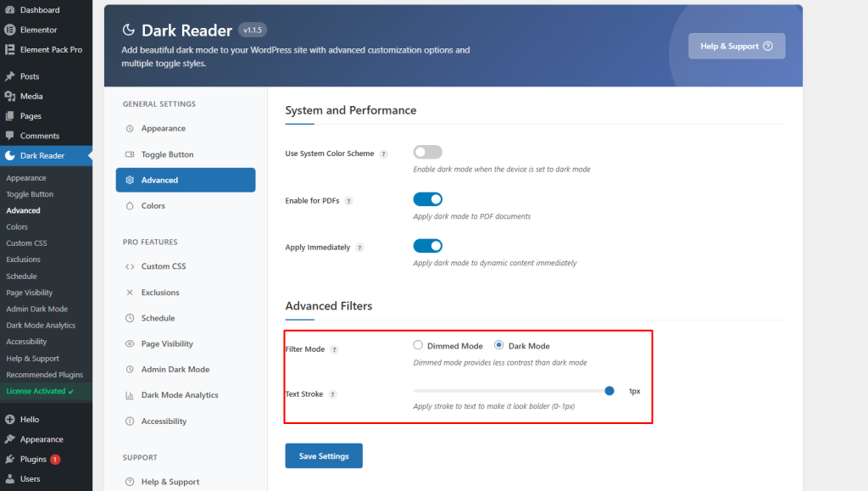Click the help icon beside Apply Immediately
The image size is (868, 491).
tap(359, 248)
